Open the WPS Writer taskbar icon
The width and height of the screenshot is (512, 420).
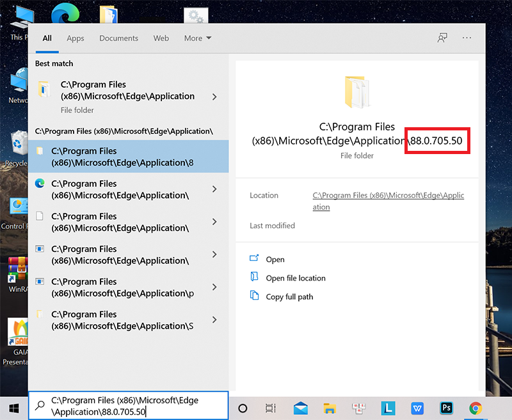coord(417,408)
